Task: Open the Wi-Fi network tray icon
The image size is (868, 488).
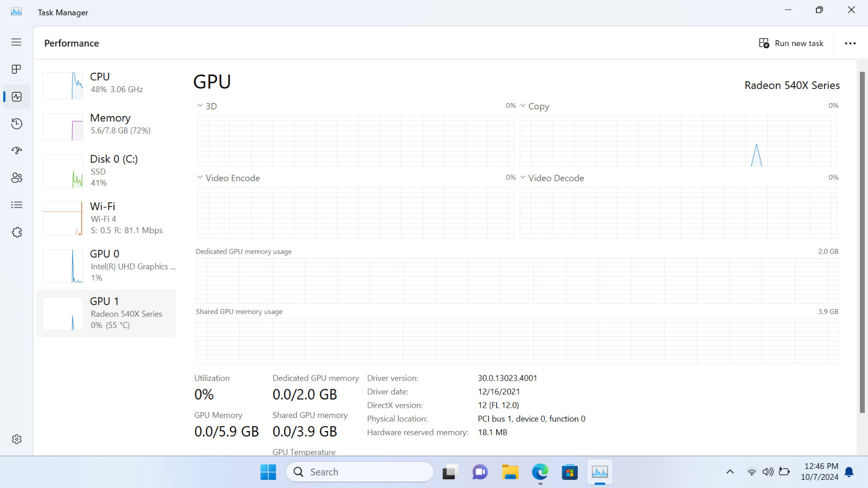Action: click(751, 472)
